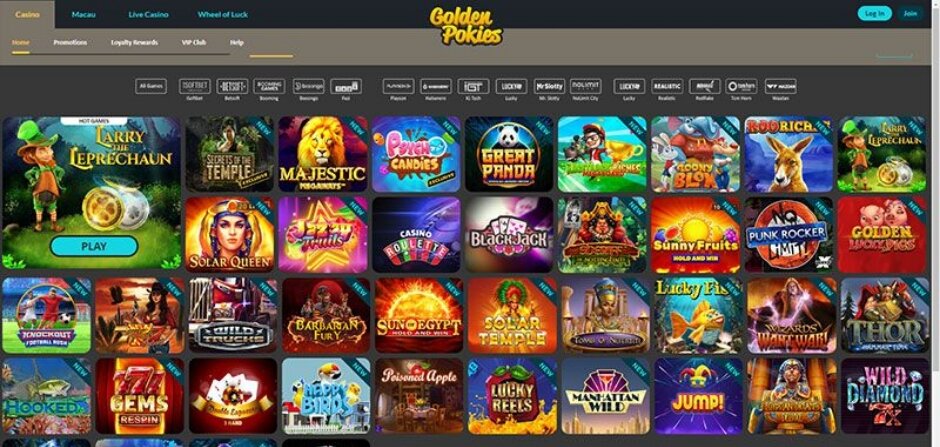Click the Log In button
Viewport: 940px width, 447px height.
point(875,13)
